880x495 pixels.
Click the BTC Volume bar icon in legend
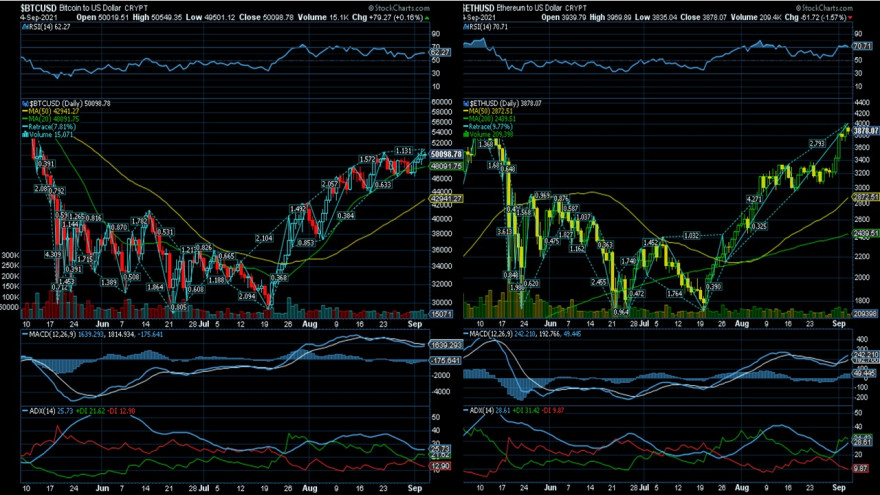(x=25, y=135)
